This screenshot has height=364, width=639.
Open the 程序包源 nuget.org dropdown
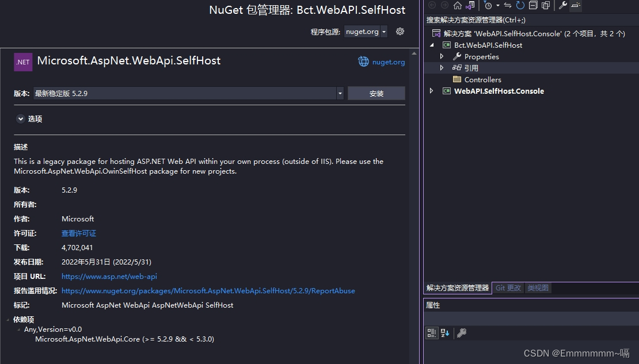[384, 32]
